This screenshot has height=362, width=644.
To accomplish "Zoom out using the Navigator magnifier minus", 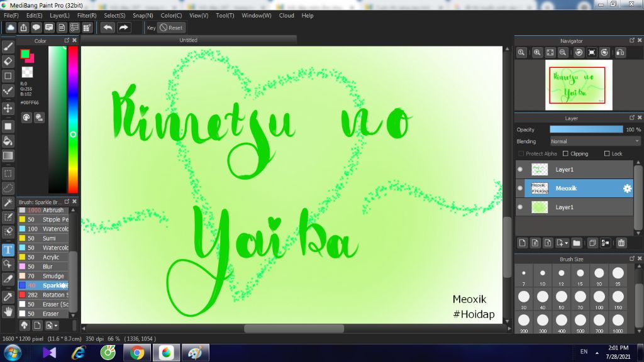I will pyautogui.click(x=563, y=53).
